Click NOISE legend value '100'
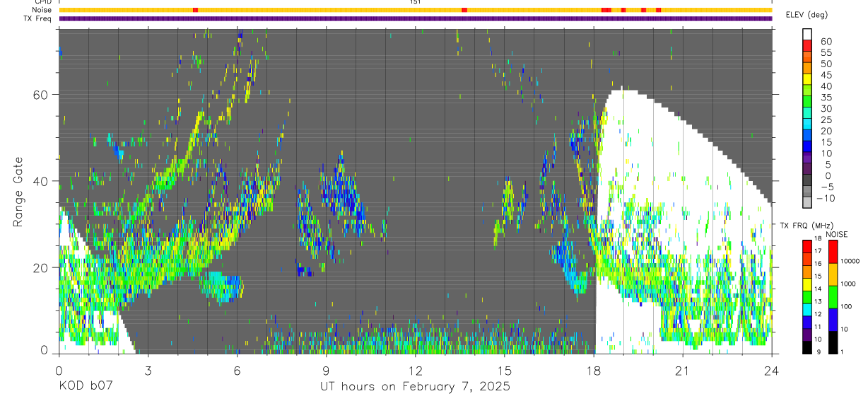 [848, 307]
